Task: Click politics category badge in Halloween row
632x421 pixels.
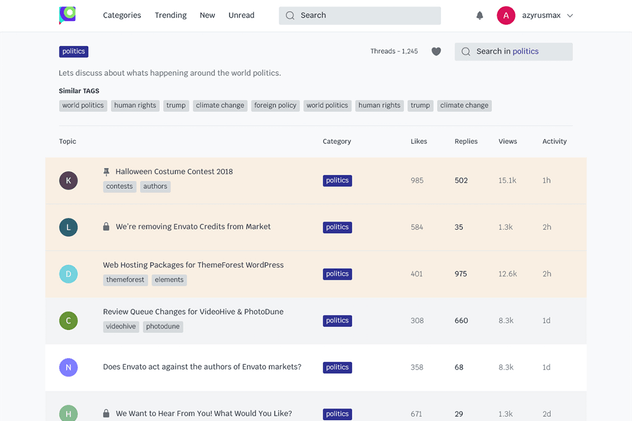Action: (x=337, y=180)
